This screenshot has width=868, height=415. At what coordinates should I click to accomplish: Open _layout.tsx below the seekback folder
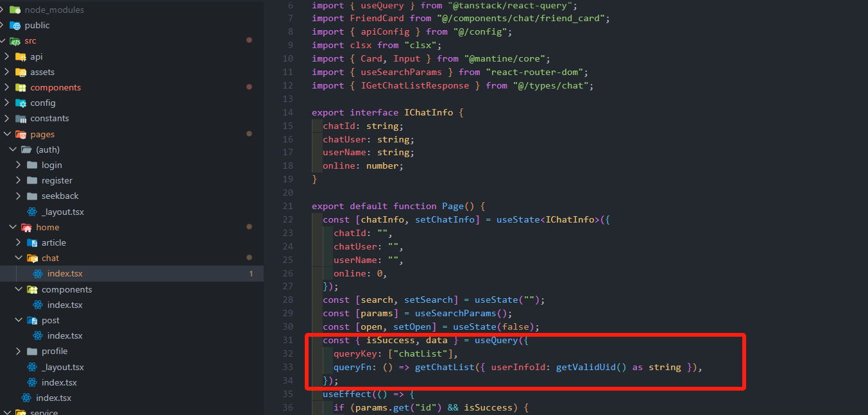point(62,212)
